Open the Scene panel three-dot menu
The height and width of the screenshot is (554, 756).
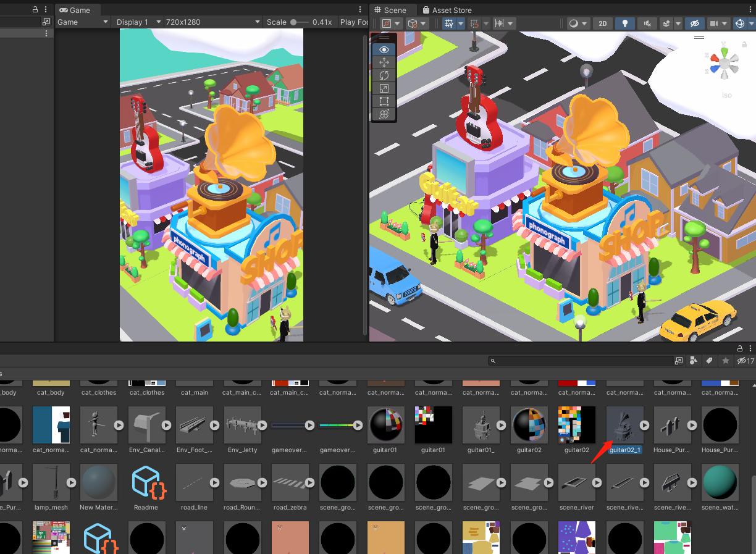coord(750,10)
